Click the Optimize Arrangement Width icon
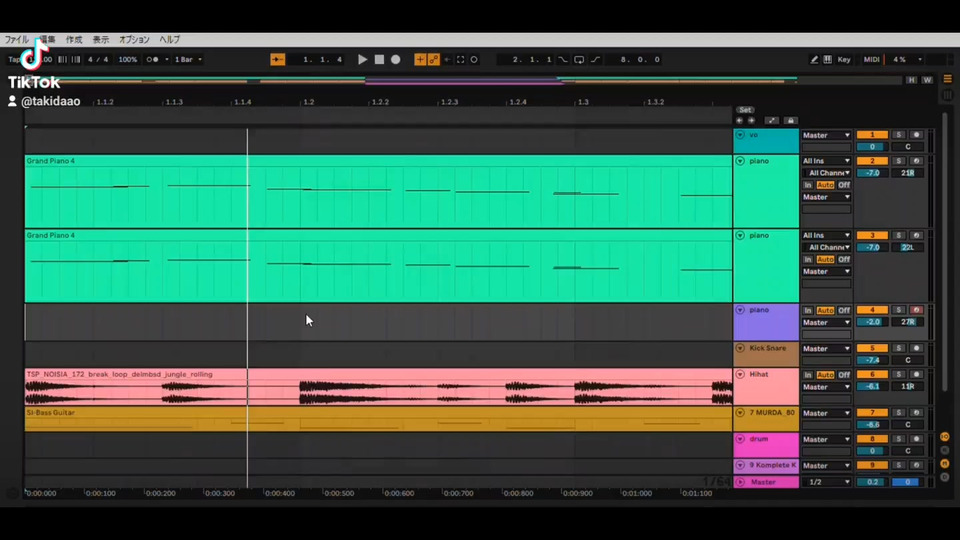 [771, 121]
